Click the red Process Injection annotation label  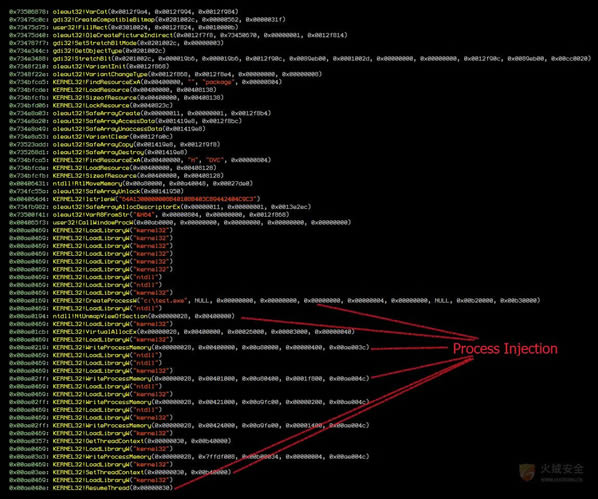click(x=505, y=349)
